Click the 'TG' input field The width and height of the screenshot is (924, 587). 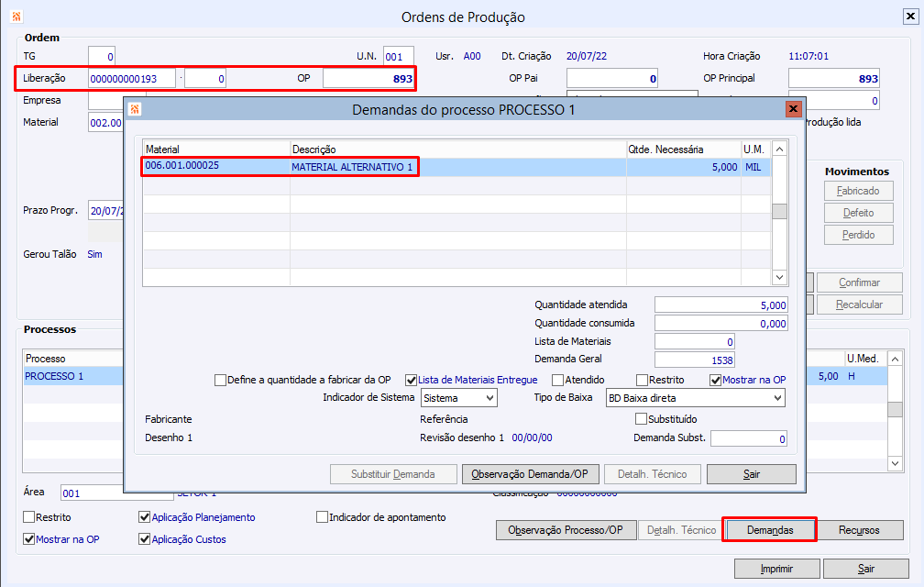[102, 57]
